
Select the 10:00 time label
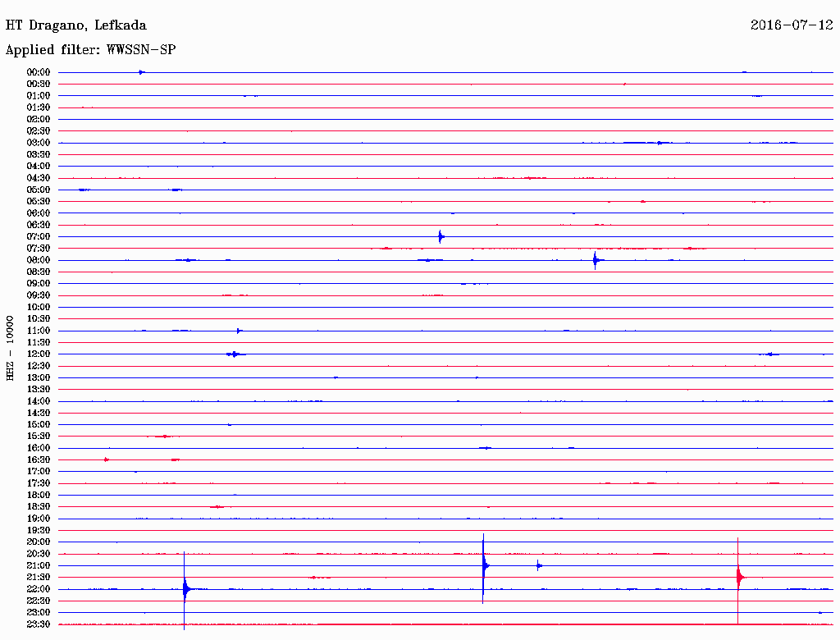39,307
